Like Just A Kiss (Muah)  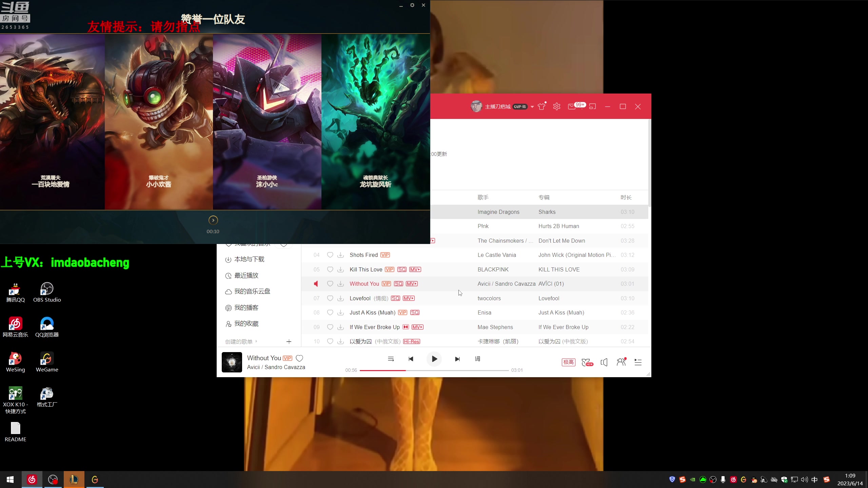(330, 312)
